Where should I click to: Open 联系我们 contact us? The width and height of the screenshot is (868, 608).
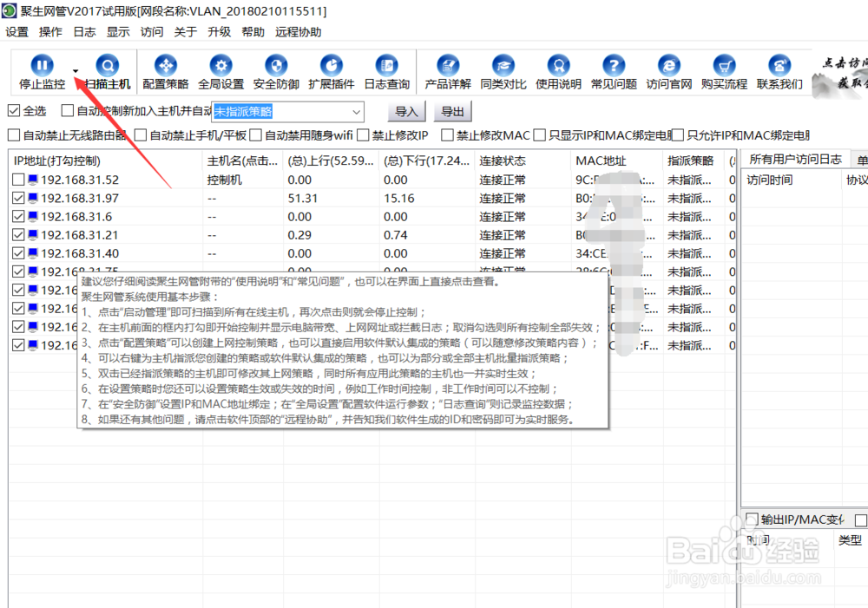pyautogui.click(x=779, y=72)
